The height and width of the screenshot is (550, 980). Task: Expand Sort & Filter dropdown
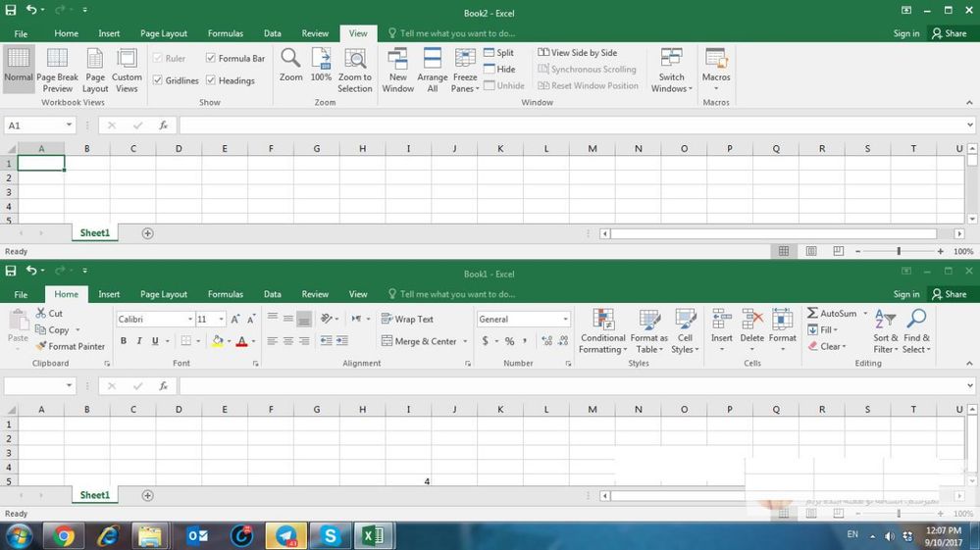point(886,331)
